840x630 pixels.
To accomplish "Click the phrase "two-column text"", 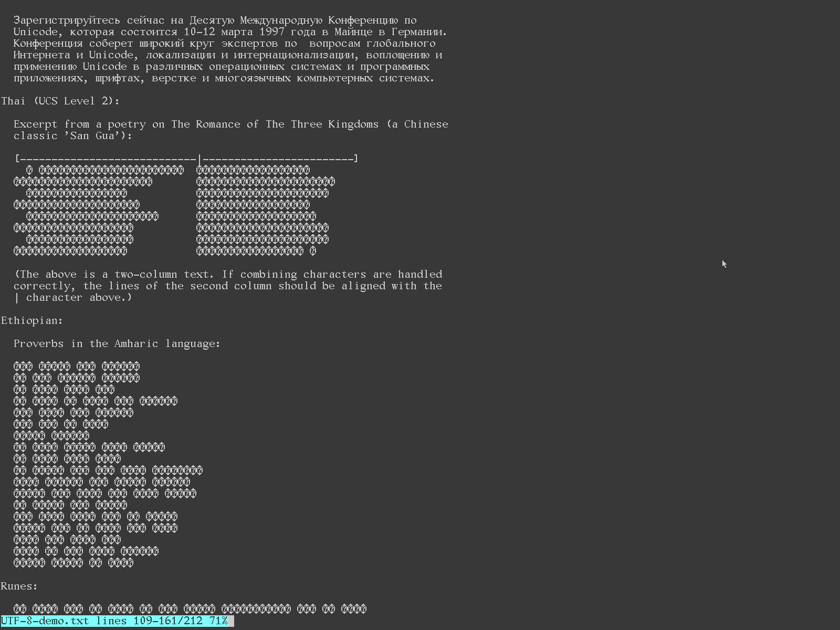I will coord(164,274).
